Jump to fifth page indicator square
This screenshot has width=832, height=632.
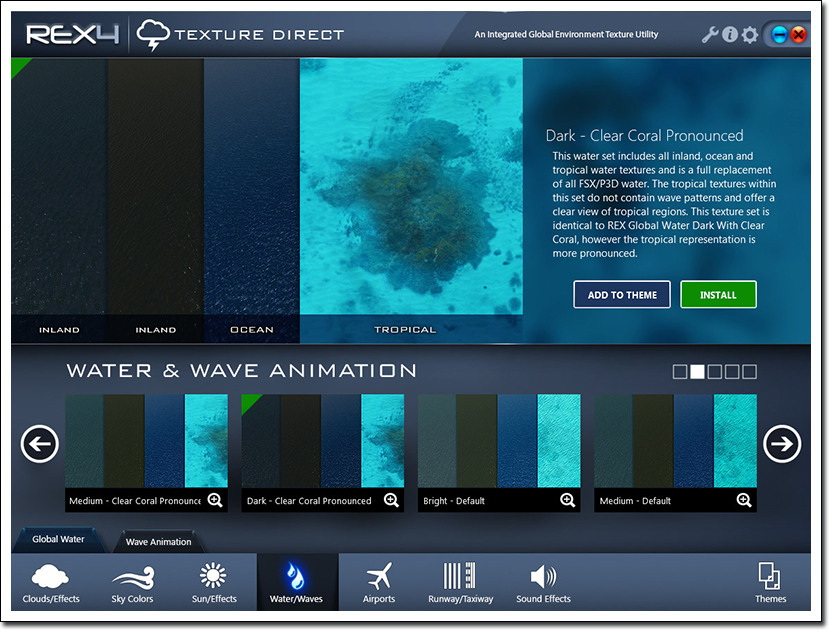(x=750, y=372)
